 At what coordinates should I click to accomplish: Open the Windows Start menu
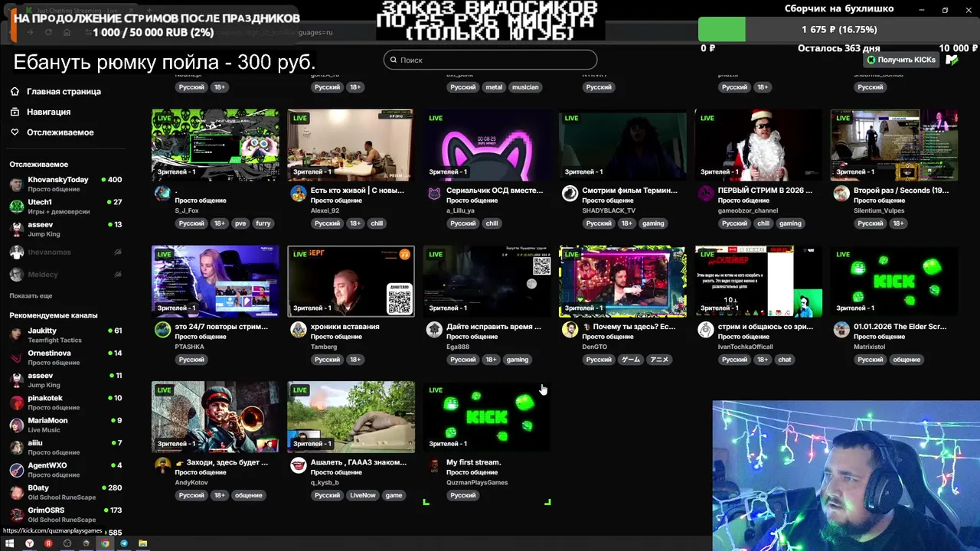9,543
